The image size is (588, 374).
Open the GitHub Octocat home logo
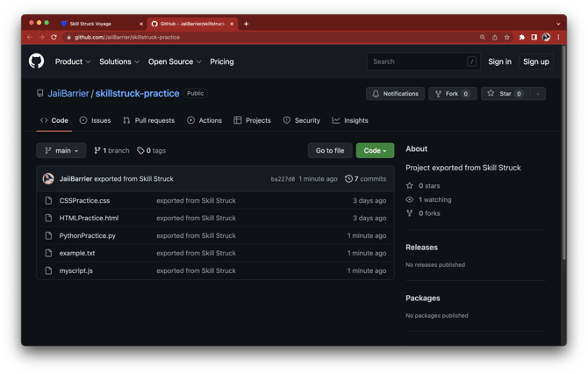[36, 61]
